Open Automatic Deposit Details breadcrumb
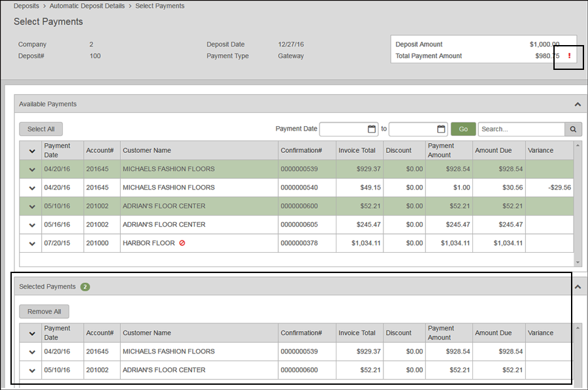 [x=87, y=6]
